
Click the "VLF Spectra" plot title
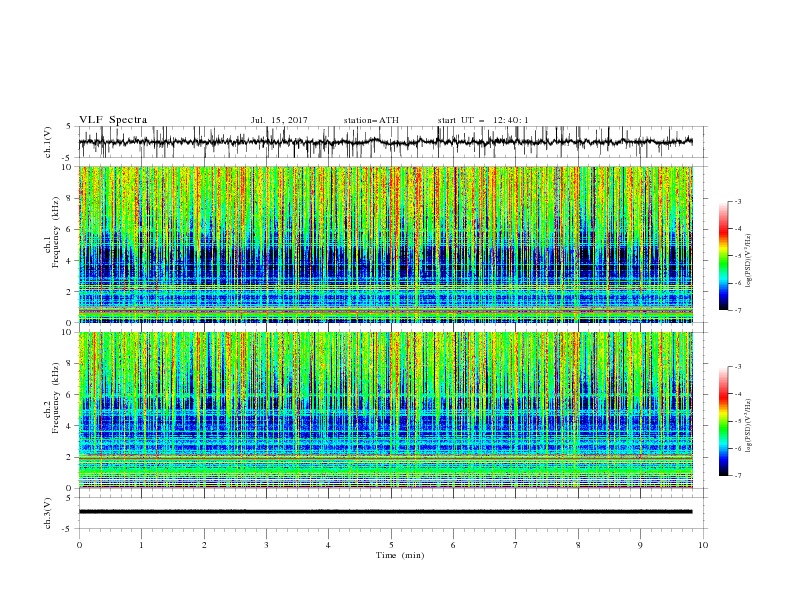point(113,120)
